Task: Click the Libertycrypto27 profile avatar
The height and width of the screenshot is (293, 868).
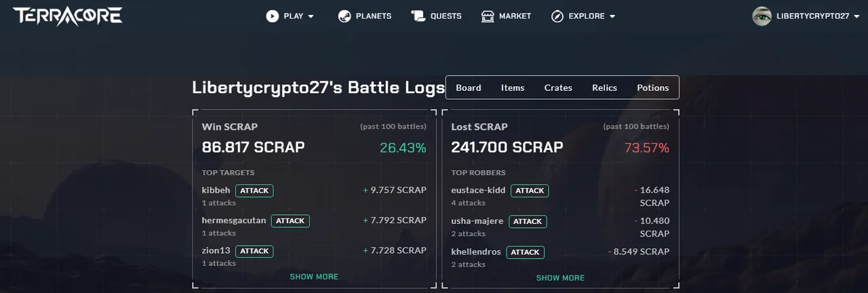Action: click(762, 16)
